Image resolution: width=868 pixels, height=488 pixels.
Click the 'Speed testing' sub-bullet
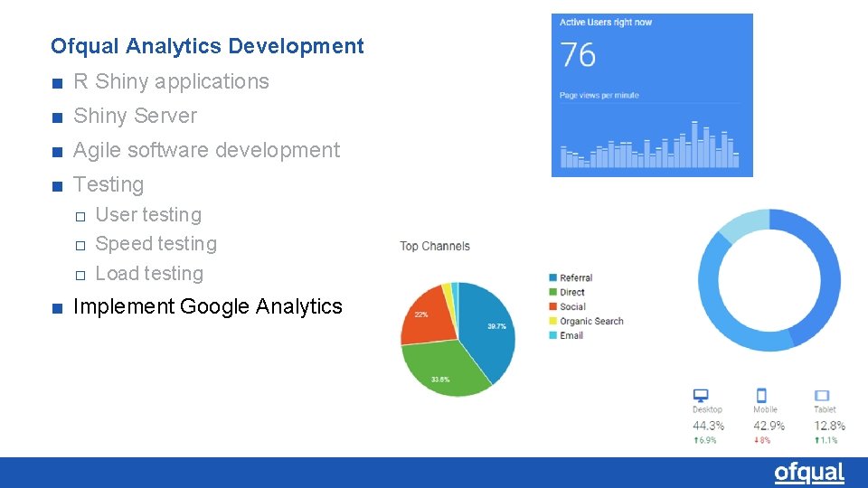point(156,243)
